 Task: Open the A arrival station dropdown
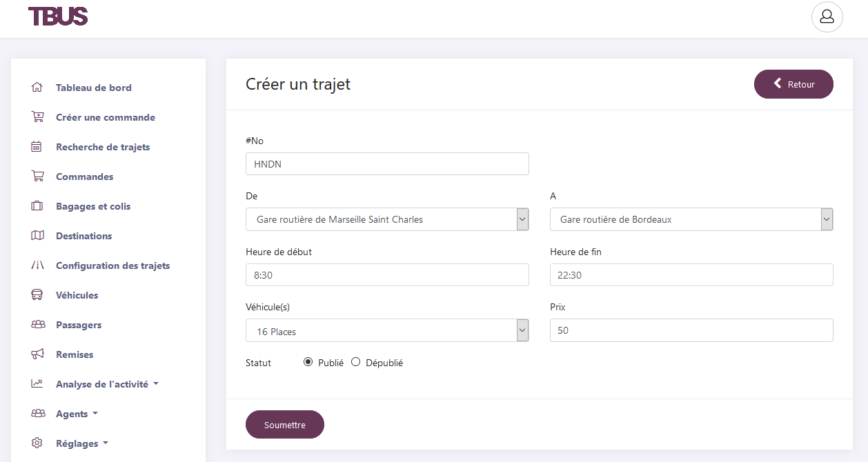pyautogui.click(x=691, y=219)
